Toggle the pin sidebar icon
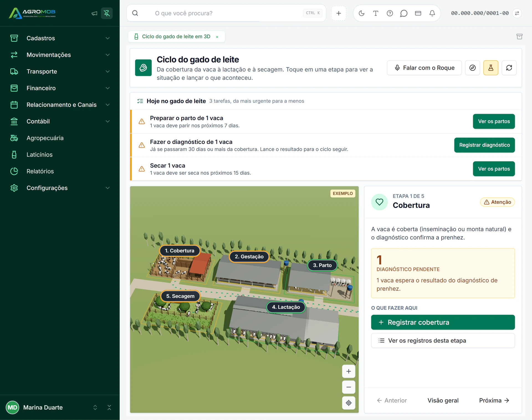532x420 pixels. coord(107,13)
